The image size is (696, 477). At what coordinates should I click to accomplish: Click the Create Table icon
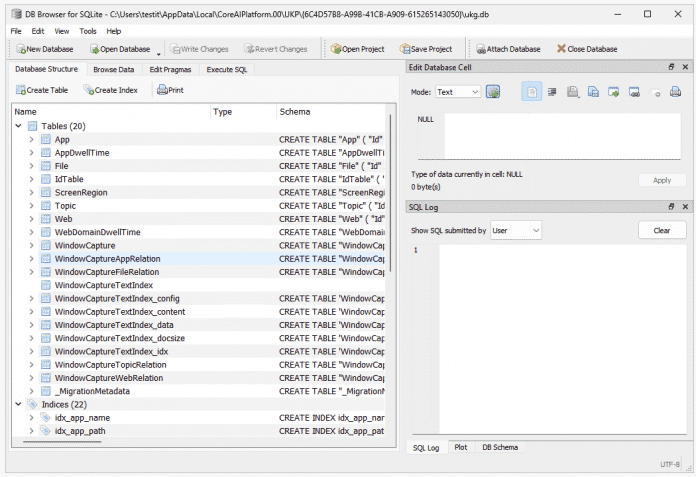click(20, 90)
